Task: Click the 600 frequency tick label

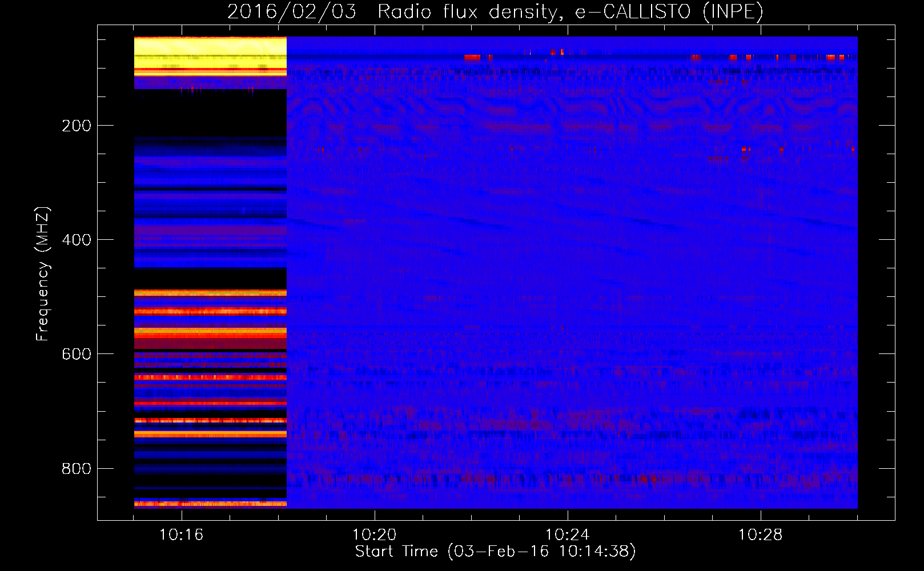Action: 77,354
